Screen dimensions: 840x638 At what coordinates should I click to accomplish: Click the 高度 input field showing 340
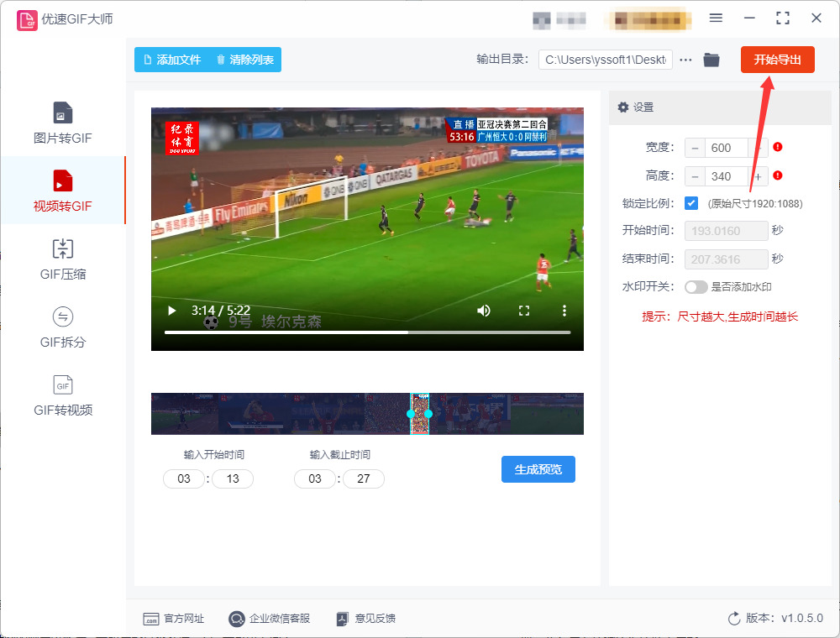coord(726,176)
